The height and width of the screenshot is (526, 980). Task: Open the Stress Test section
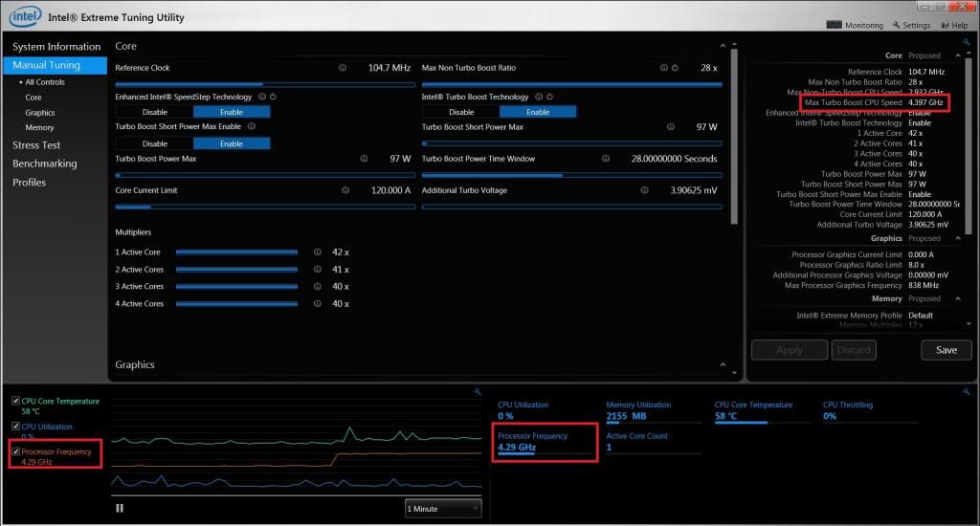tap(36, 145)
